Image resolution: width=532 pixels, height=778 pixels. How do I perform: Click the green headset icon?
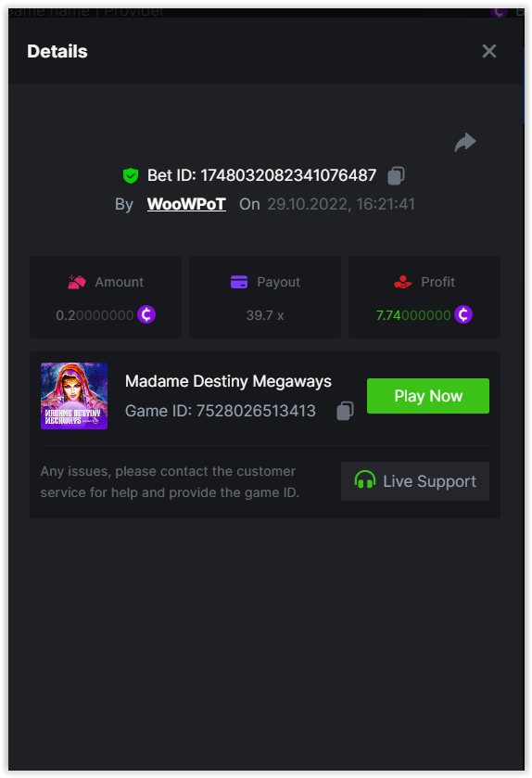(x=365, y=480)
